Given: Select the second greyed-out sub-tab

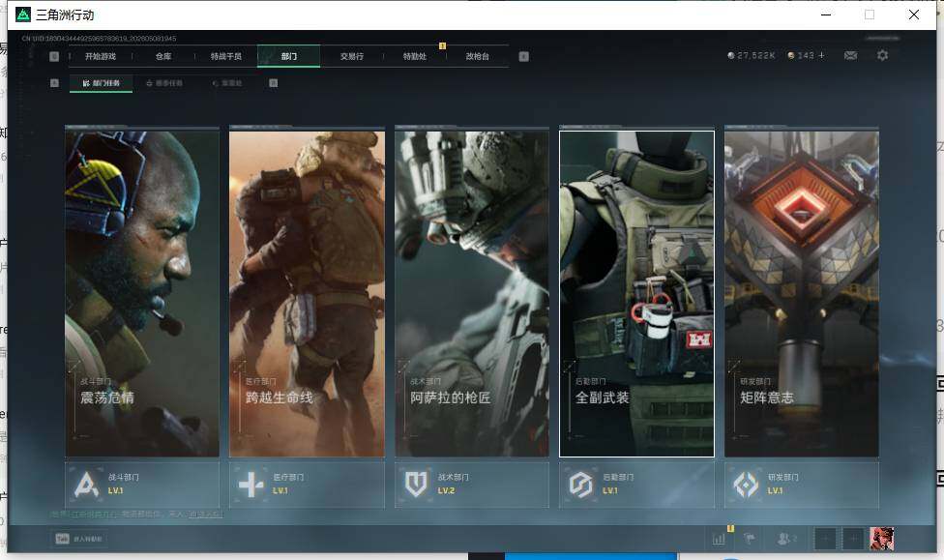Looking at the screenshot, I should [164, 83].
